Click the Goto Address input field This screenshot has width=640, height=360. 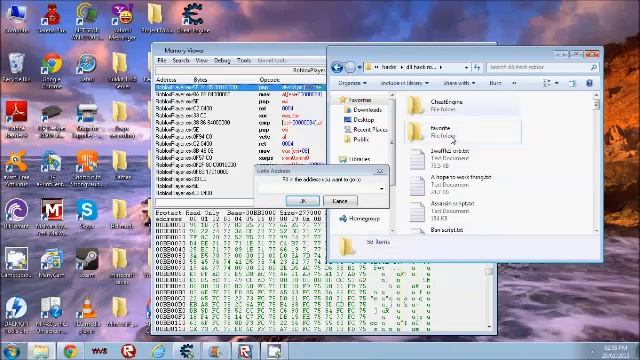click(x=321, y=188)
